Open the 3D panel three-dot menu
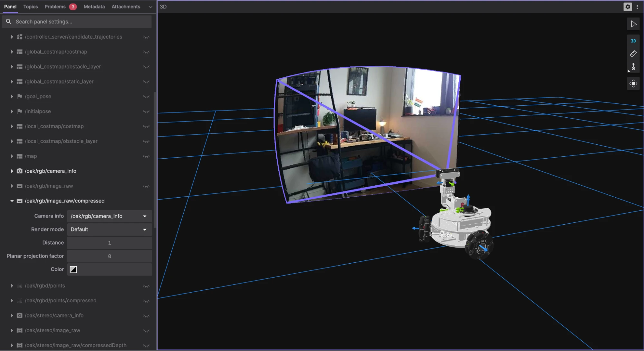This screenshot has width=644, height=351. coord(637,7)
